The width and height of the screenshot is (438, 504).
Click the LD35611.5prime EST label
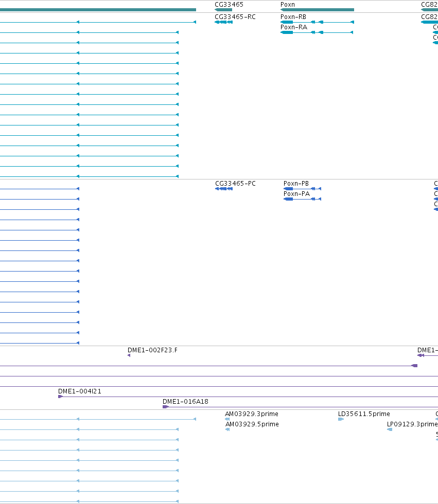364,414
